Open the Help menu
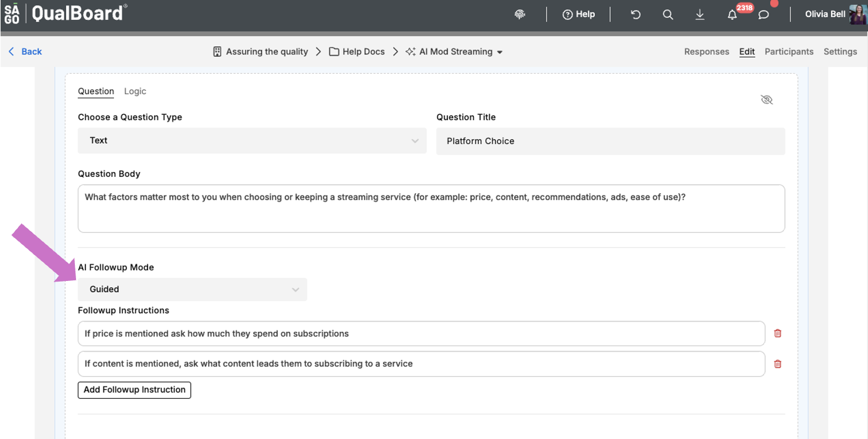868x439 pixels. coord(578,14)
